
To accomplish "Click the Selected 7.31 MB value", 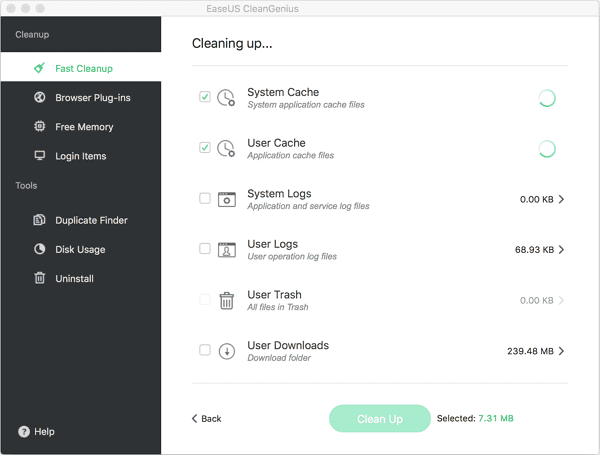I will tap(496, 418).
